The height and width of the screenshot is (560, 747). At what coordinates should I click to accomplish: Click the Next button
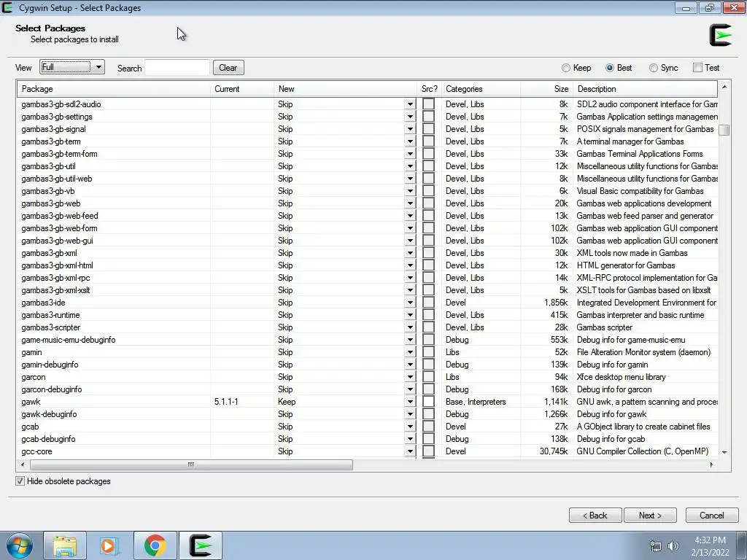(650, 516)
